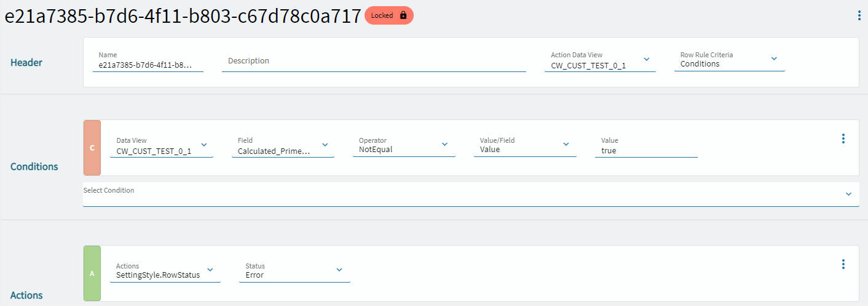Expand the condition Field dropdown

pyautogui.click(x=283, y=146)
